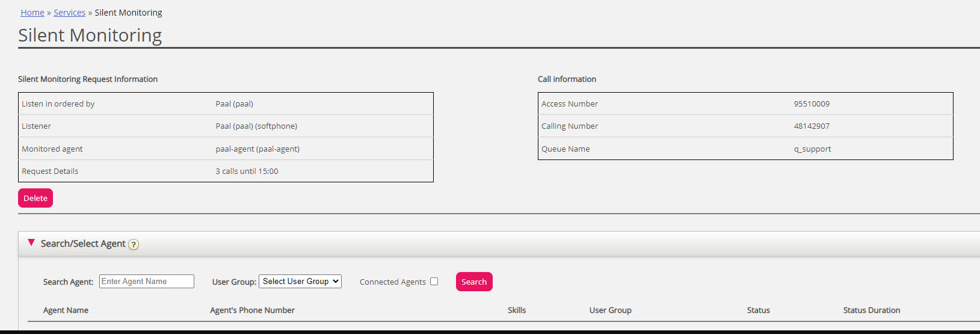Select the Skills column header

(516, 310)
